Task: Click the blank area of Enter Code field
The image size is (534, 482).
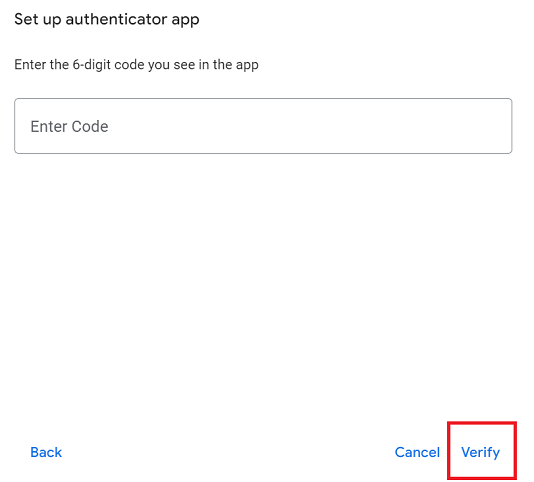Action: pos(307,126)
